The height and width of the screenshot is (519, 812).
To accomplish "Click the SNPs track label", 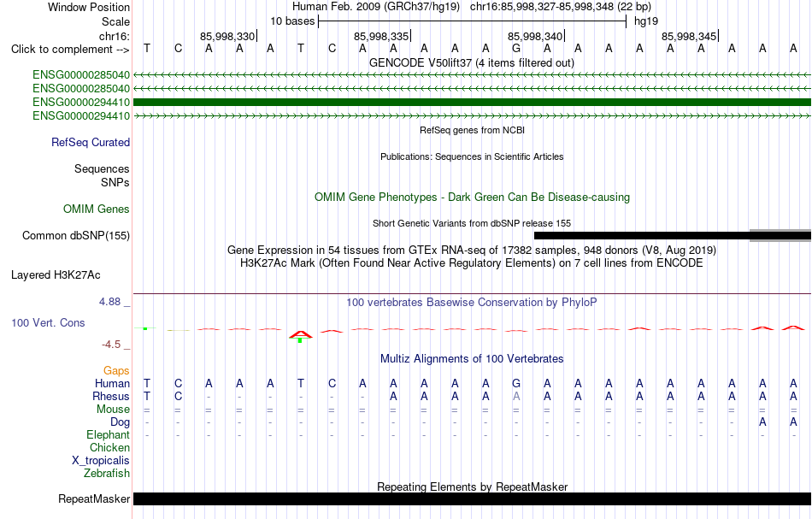I will tap(115, 182).
